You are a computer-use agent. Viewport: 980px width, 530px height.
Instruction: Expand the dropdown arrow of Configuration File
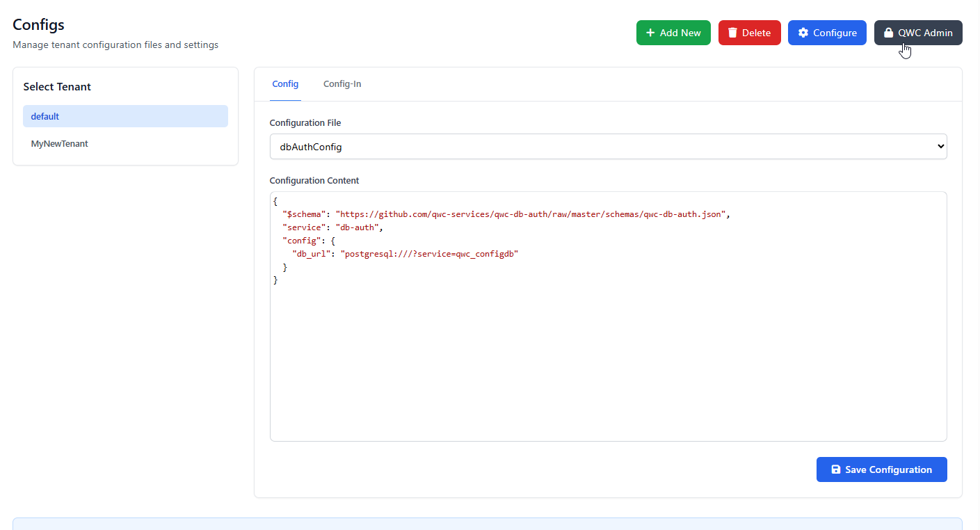tap(940, 147)
